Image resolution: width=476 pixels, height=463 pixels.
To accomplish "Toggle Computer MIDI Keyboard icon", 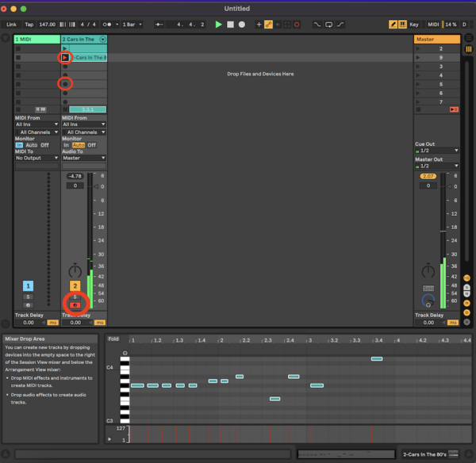I will tap(402, 25).
